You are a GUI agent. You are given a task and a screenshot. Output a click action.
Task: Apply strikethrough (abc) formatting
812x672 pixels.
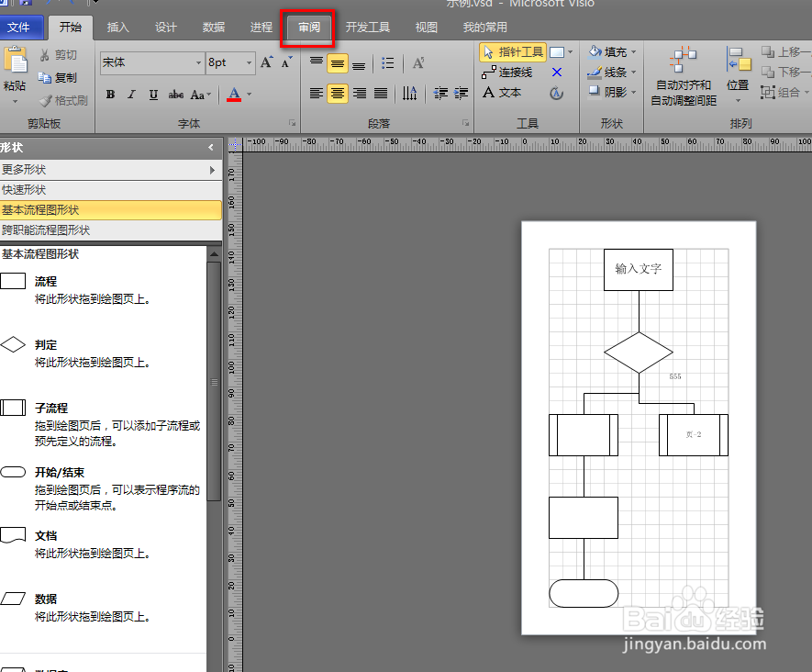click(x=175, y=95)
